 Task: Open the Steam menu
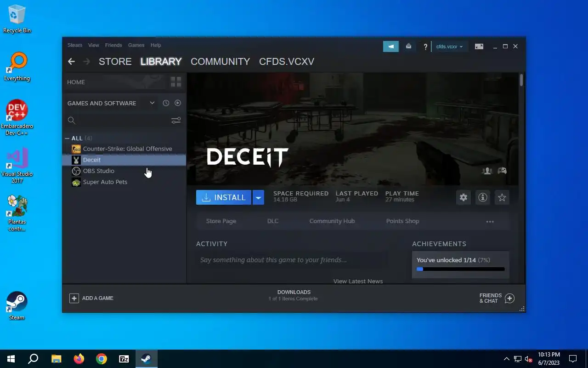click(x=75, y=45)
